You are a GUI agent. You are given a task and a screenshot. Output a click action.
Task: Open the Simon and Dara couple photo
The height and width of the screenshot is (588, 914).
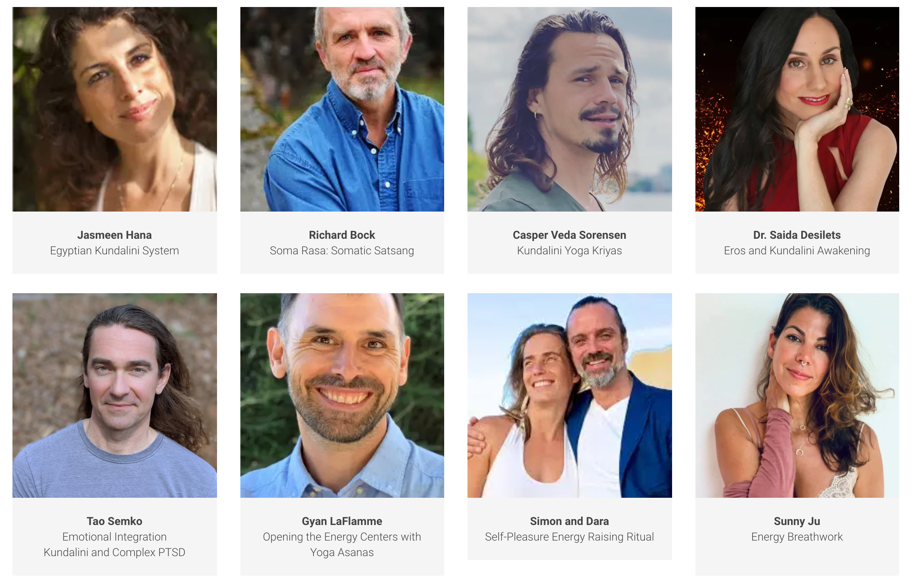pyautogui.click(x=570, y=395)
